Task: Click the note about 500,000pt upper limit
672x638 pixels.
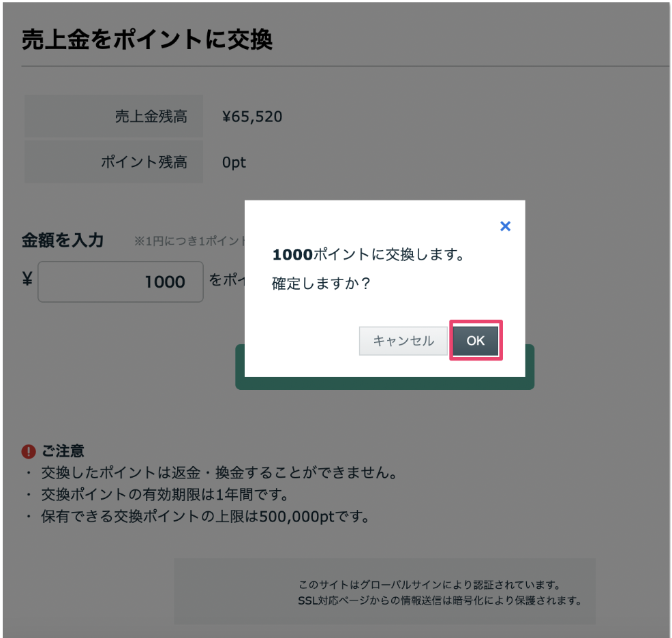Action: point(205,516)
